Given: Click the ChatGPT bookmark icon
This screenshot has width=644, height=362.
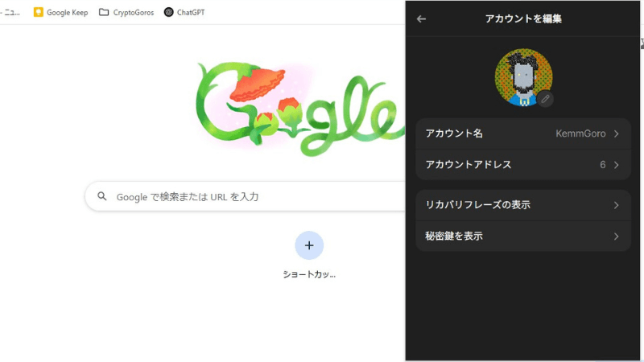Looking at the screenshot, I should pyautogui.click(x=168, y=12).
